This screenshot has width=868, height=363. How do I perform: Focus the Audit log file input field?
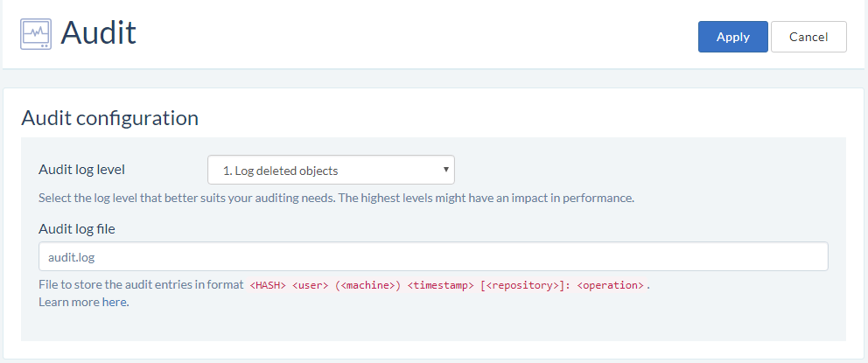coord(433,256)
